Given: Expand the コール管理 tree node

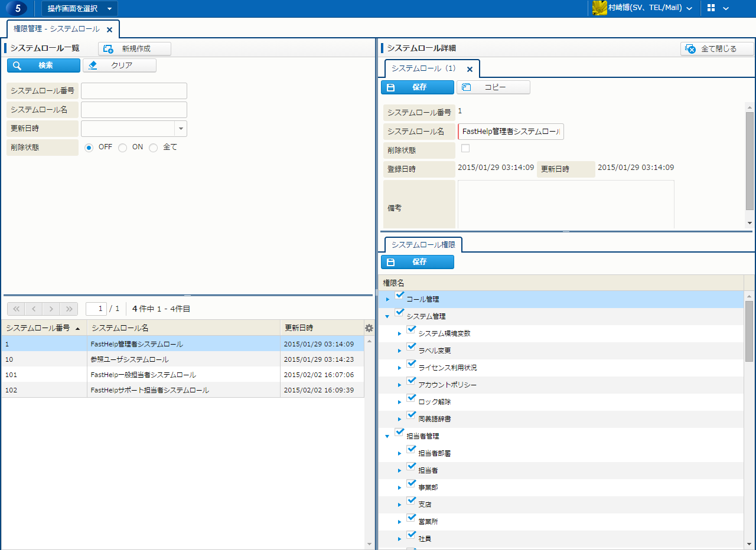Looking at the screenshot, I should pos(387,300).
